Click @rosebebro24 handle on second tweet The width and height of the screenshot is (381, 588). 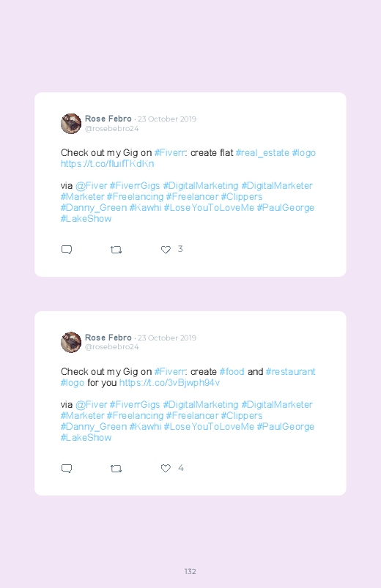point(111,347)
